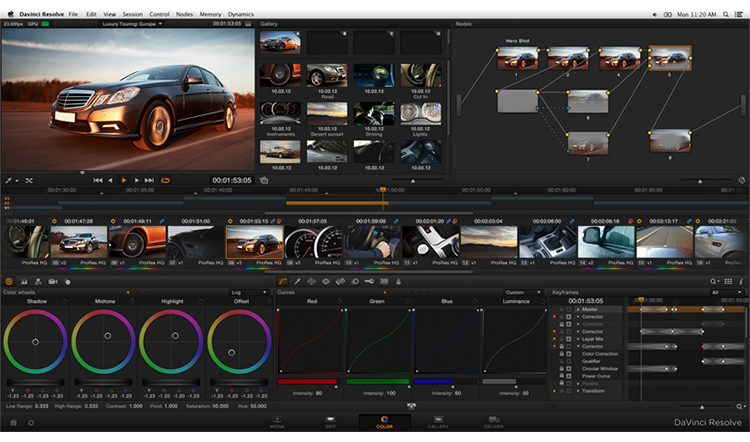Select the Color Wheels palette icon
The image size is (750, 442).
(x=9, y=282)
